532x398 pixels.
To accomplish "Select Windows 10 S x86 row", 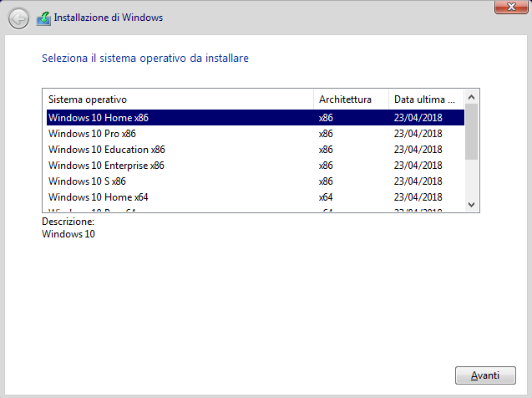I will (256, 181).
